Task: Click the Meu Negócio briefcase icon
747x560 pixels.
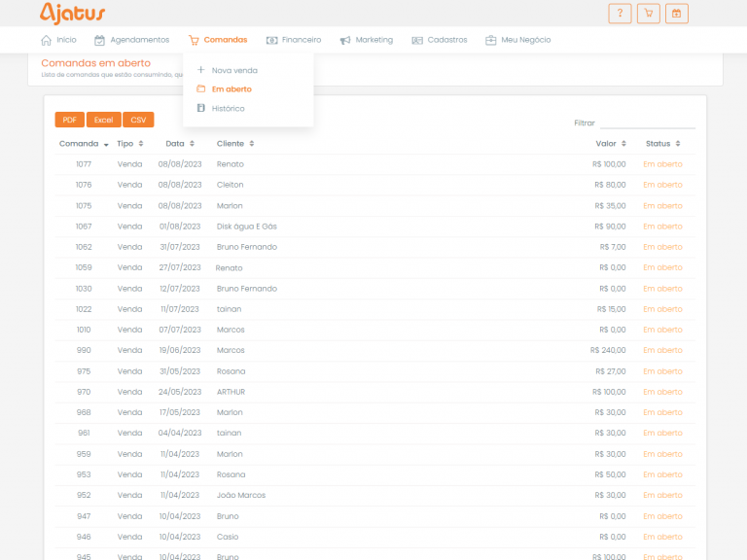Action: tap(491, 40)
